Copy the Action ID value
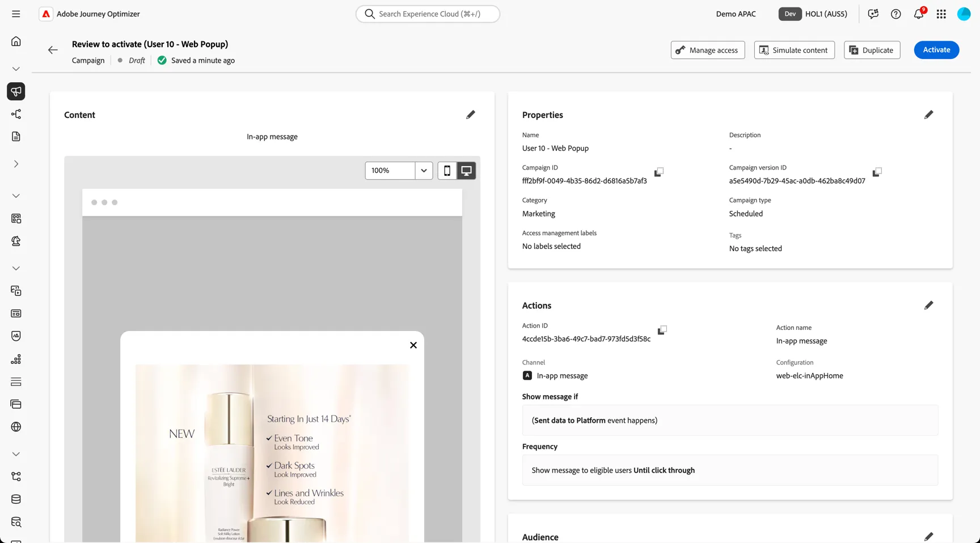The height and width of the screenshot is (543, 980). click(662, 330)
